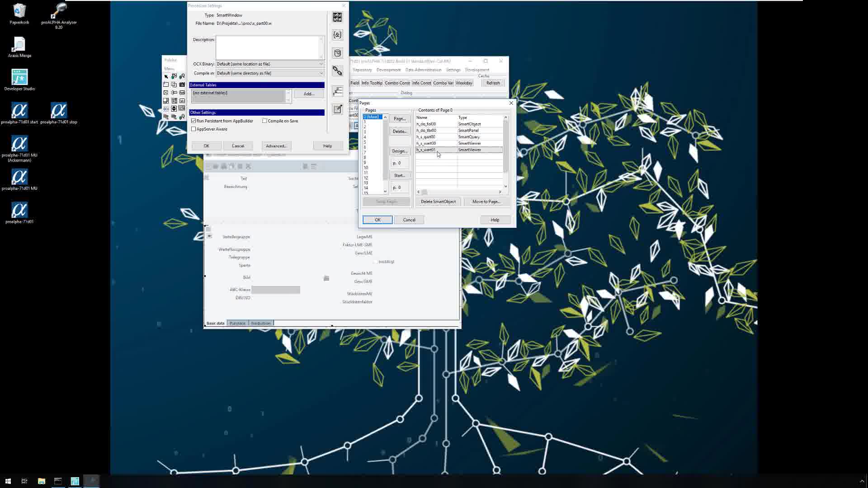Open the database cylinder icon in Procedure Settings
This screenshot has width=868, height=488.
pos(337,53)
